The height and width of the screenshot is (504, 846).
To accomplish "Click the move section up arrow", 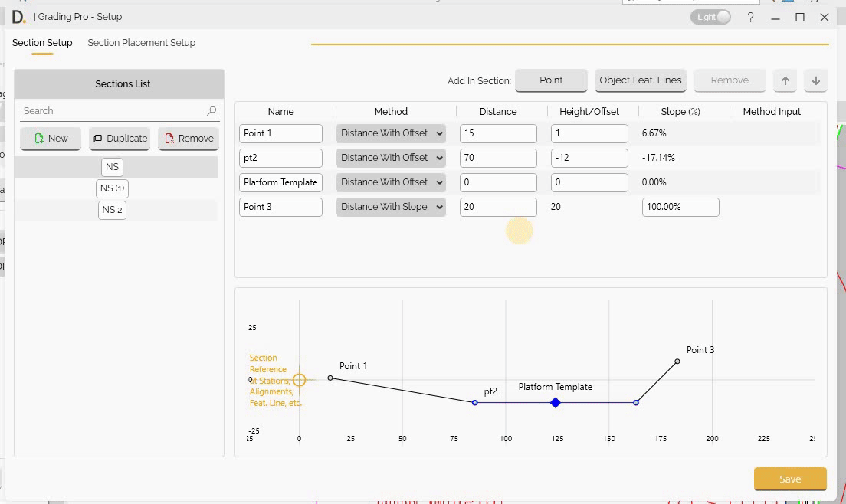I will tap(785, 80).
